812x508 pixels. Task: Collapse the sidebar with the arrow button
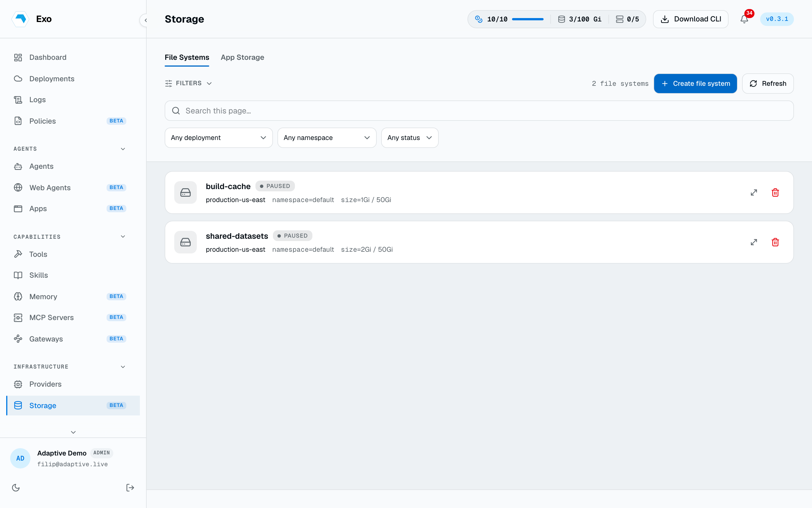pos(145,20)
